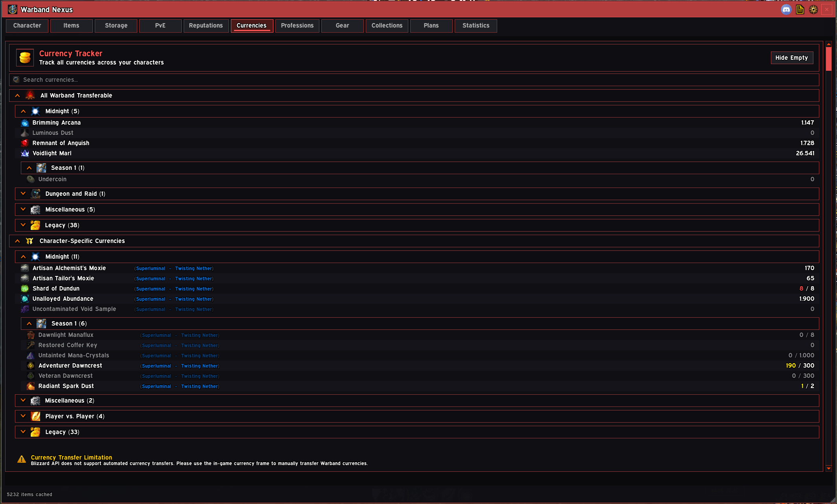Collapse the Character-Specific Currencies section

click(17, 241)
